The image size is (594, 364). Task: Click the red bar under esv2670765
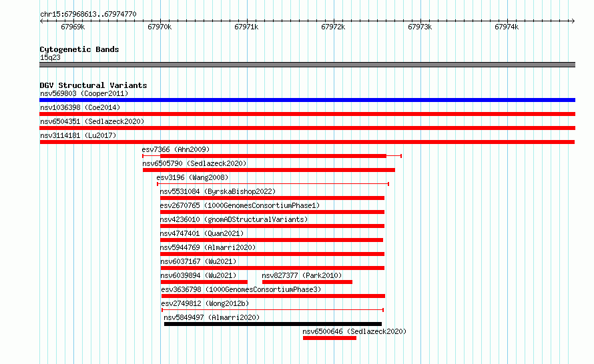(x=272, y=212)
